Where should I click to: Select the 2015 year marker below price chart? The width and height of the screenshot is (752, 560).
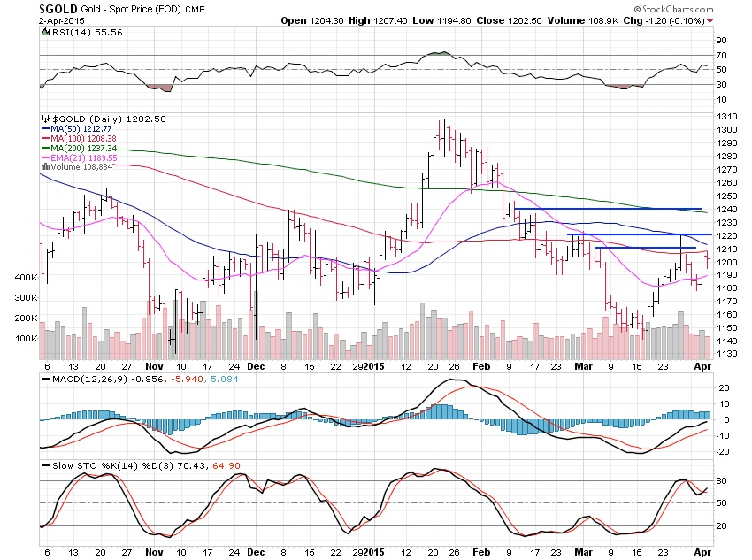click(373, 366)
